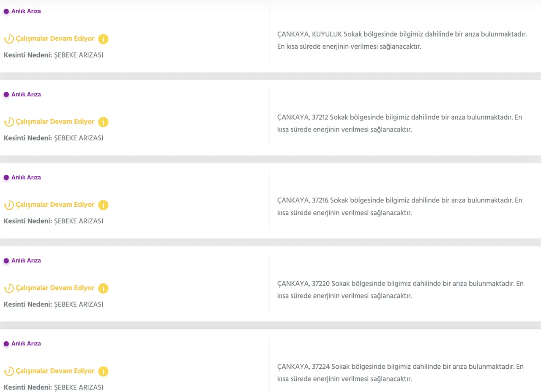
Task: Select clock status icon in 37216 Sokak card
Action: click(9, 205)
